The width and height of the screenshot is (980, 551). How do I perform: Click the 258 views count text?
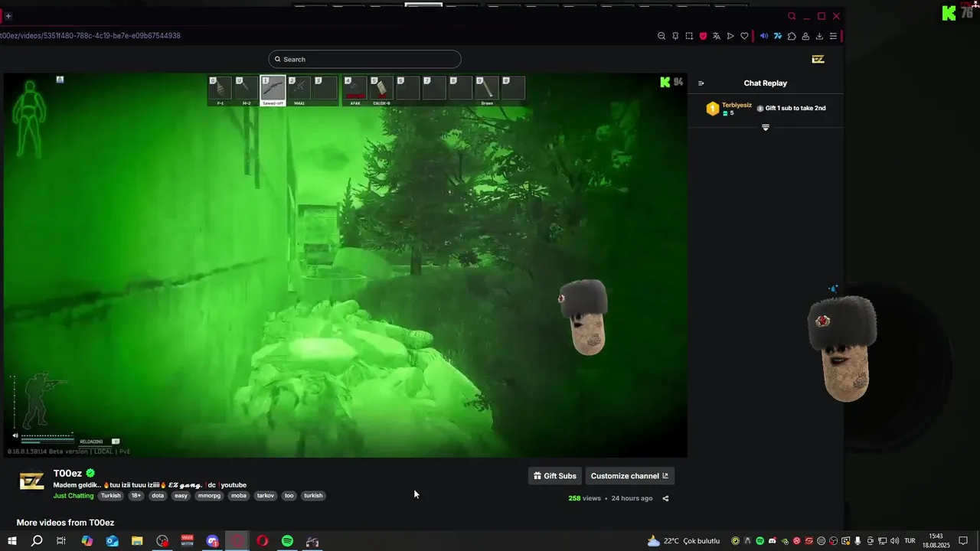coord(584,498)
